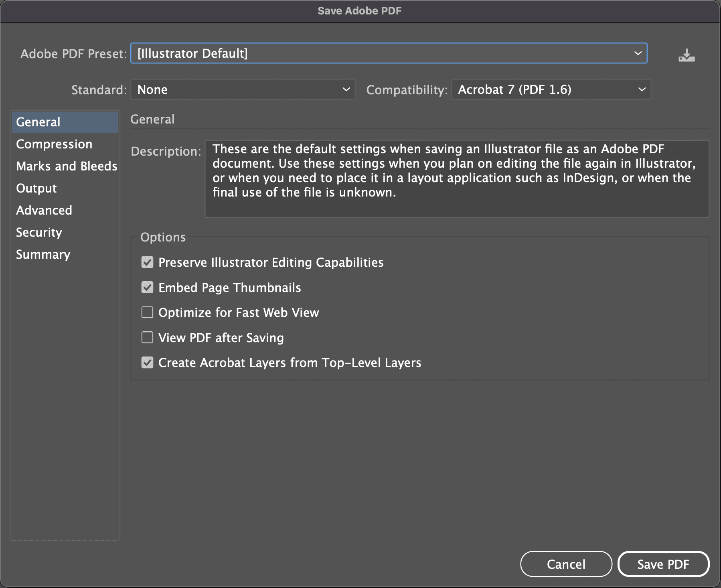Click the Illustrator Default preset text
Screen dimensions: 721x588
click(192, 53)
